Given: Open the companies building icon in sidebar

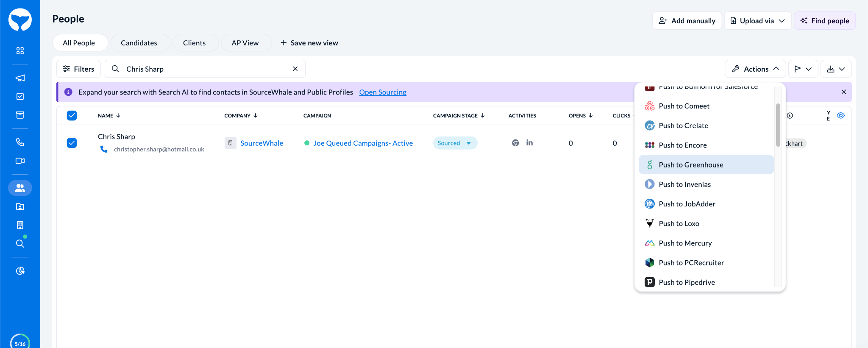Looking at the screenshot, I should 20,225.
